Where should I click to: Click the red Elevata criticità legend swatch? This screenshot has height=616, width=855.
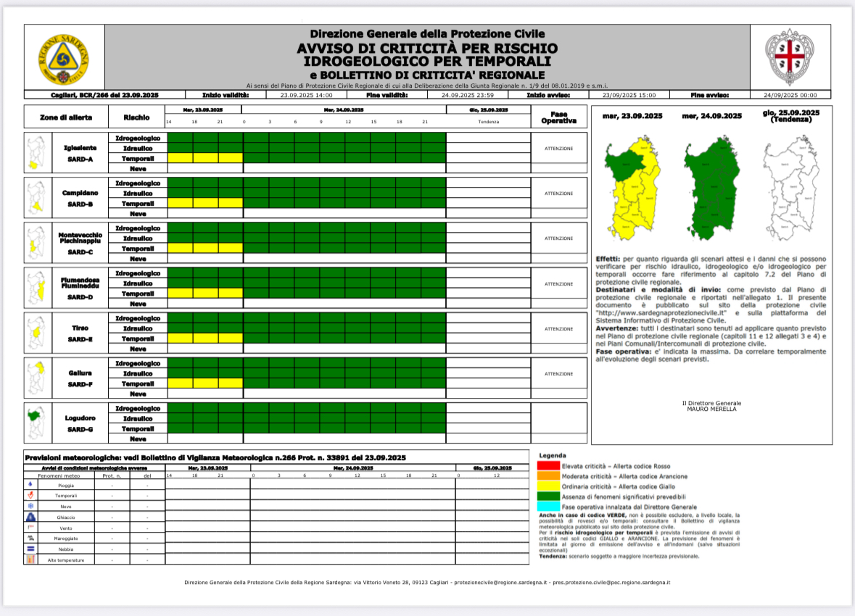click(548, 465)
